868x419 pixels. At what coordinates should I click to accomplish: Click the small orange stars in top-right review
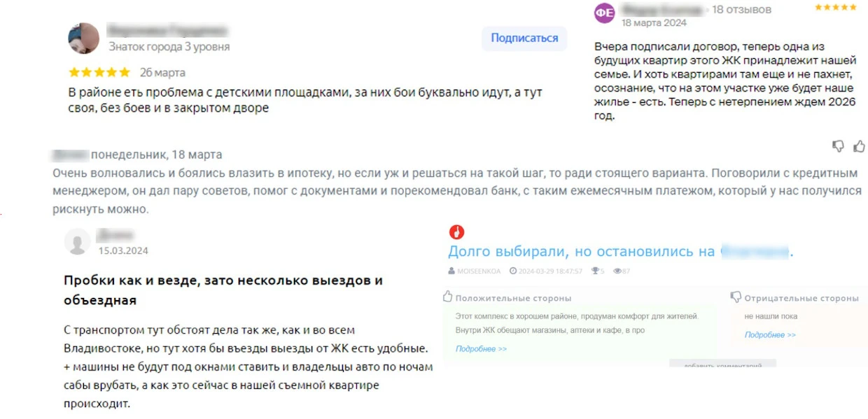point(835,8)
